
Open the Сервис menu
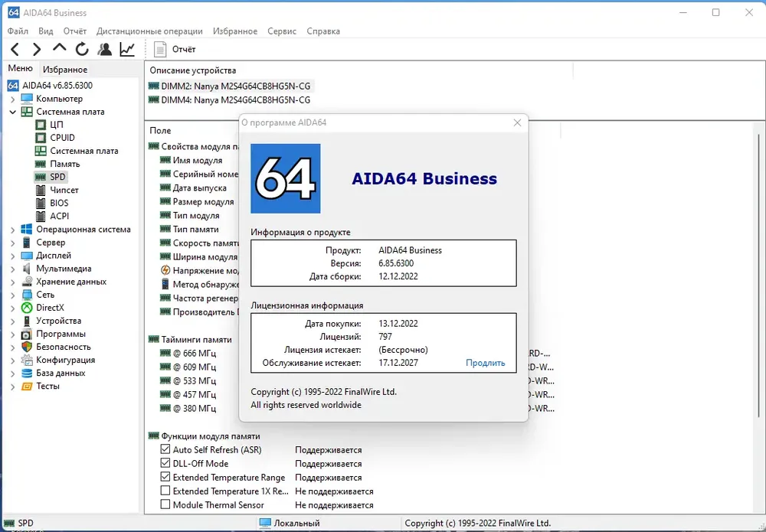click(282, 31)
